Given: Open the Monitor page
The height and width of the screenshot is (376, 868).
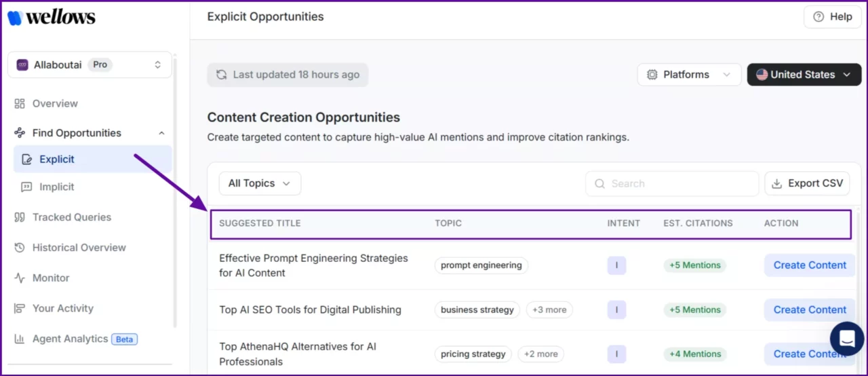Looking at the screenshot, I should 51,278.
